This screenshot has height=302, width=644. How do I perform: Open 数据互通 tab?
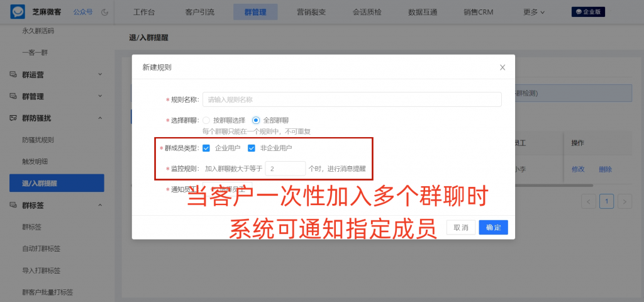(x=423, y=12)
